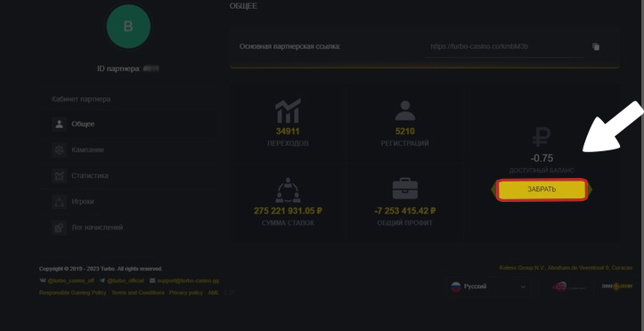Copy the main partner link icon
This screenshot has width=644, height=331.
tap(596, 47)
